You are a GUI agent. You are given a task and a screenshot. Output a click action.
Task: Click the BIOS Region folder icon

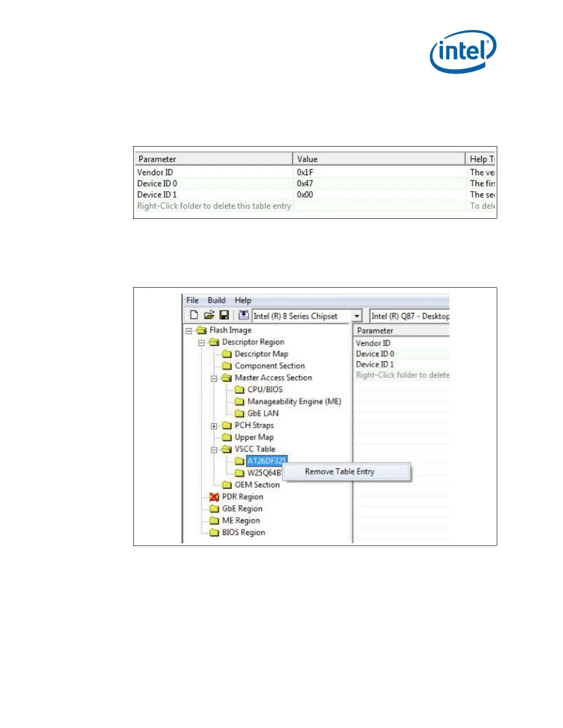(x=214, y=533)
